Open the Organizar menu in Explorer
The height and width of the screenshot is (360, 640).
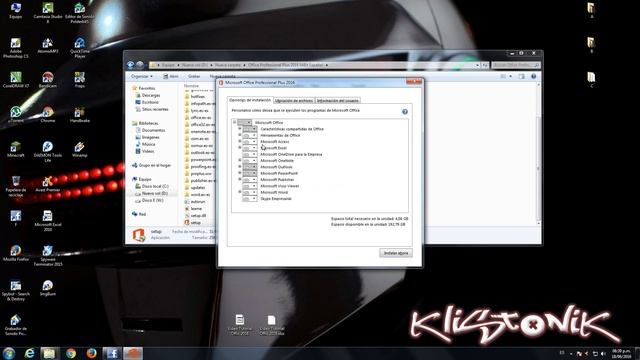[142, 76]
